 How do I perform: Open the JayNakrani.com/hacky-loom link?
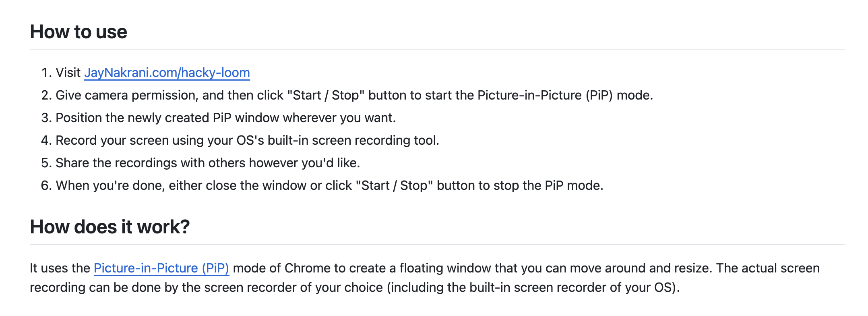tap(167, 73)
